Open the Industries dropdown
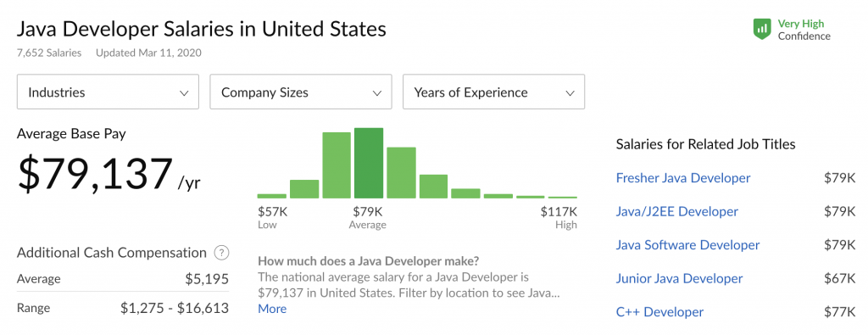Viewport: 868px width, 335px height. [x=108, y=92]
